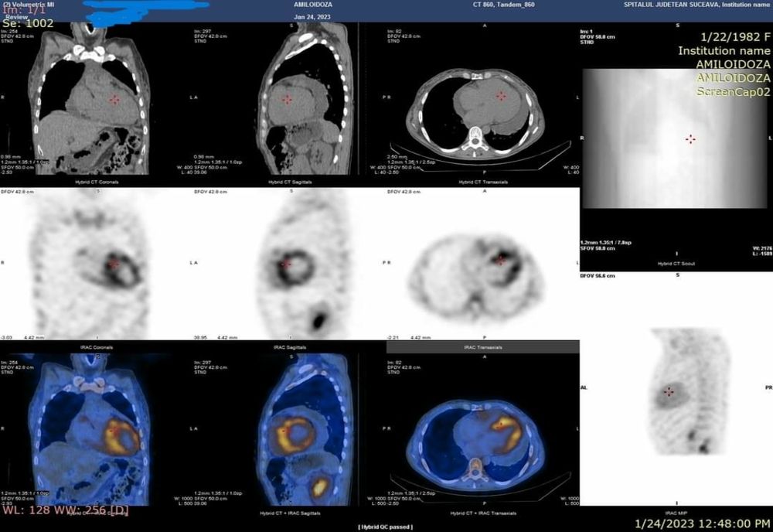
Task: Select the IRAC Coronals title label
Action: 97,347
